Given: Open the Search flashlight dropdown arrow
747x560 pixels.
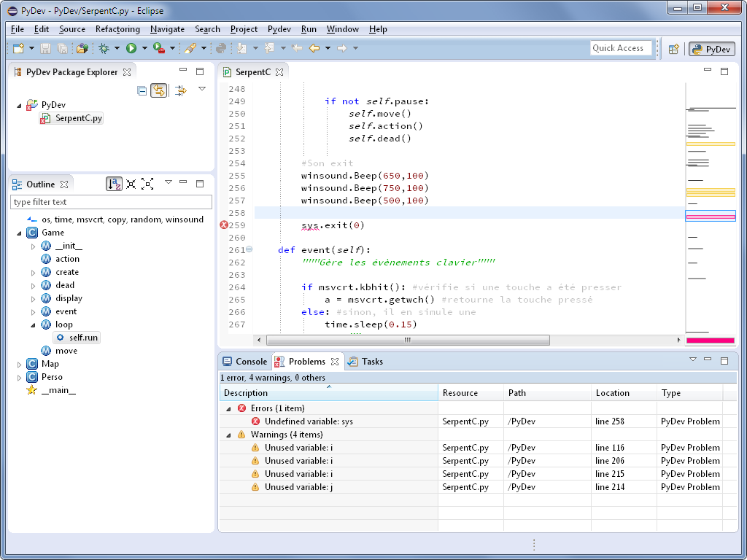Looking at the screenshot, I should (x=204, y=48).
